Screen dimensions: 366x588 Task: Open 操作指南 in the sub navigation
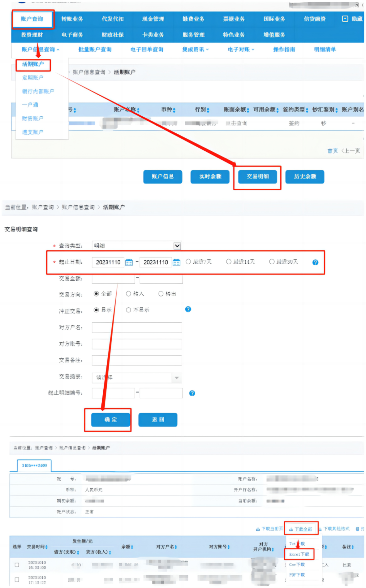click(284, 50)
